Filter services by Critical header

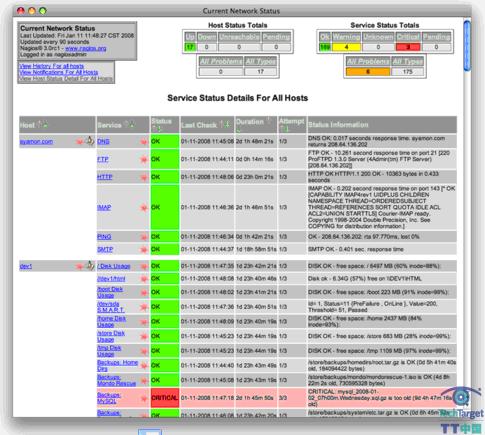[408, 37]
